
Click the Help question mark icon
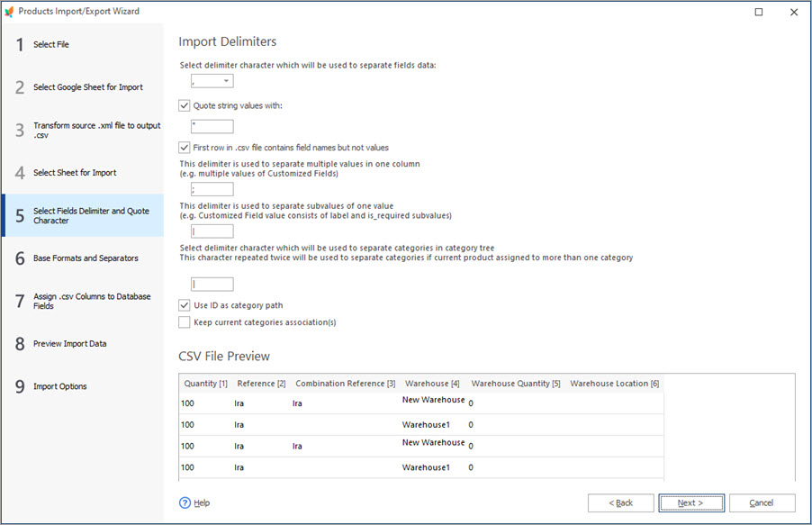click(x=185, y=502)
